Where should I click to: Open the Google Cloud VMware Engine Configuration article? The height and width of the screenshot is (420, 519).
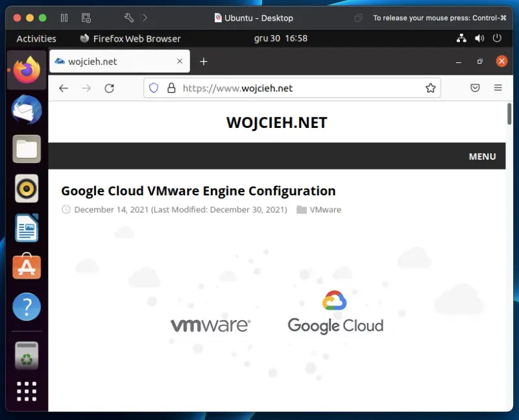199,191
